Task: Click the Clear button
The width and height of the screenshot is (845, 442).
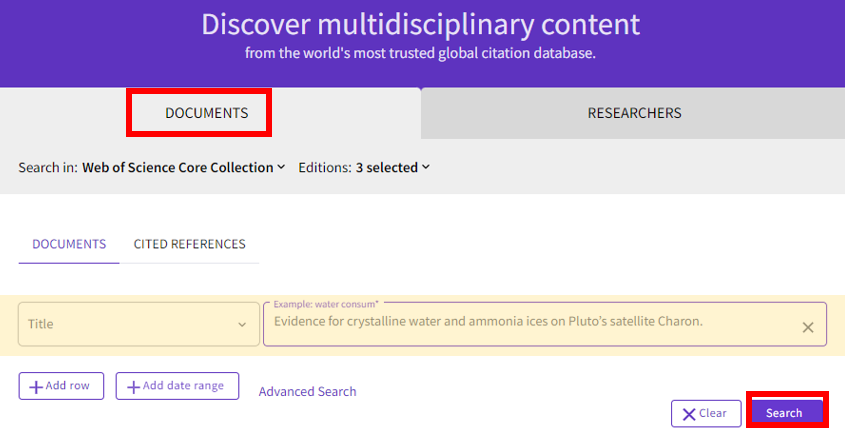Action: (706, 413)
